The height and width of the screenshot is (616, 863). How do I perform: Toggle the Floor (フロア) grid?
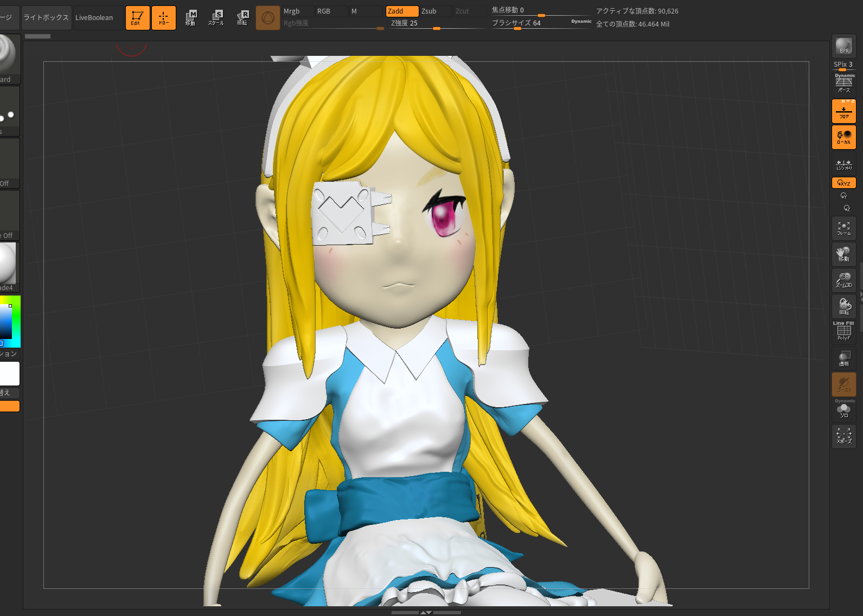(x=844, y=111)
